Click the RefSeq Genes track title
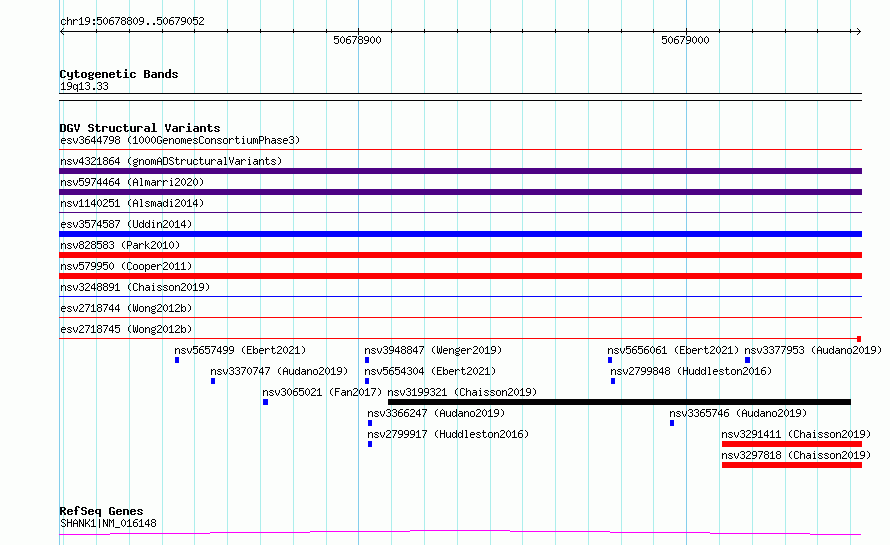Viewport: 890px width, 545px height. click(x=101, y=512)
